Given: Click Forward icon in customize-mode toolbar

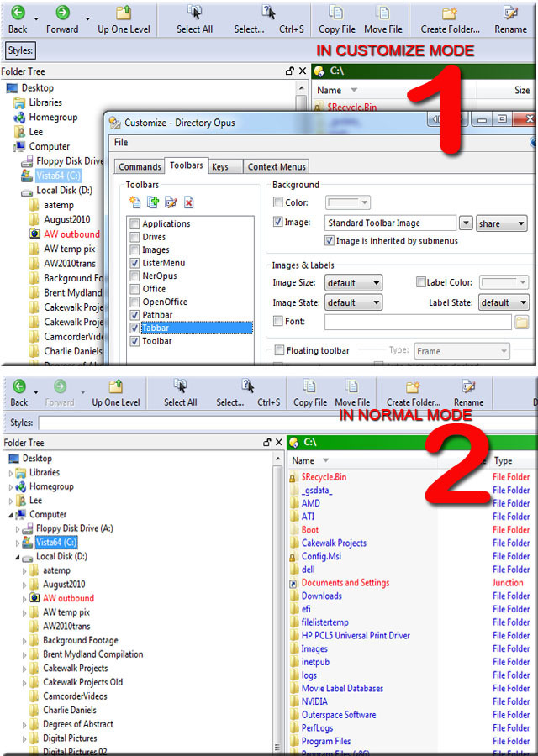Looking at the screenshot, I should (x=63, y=13).
